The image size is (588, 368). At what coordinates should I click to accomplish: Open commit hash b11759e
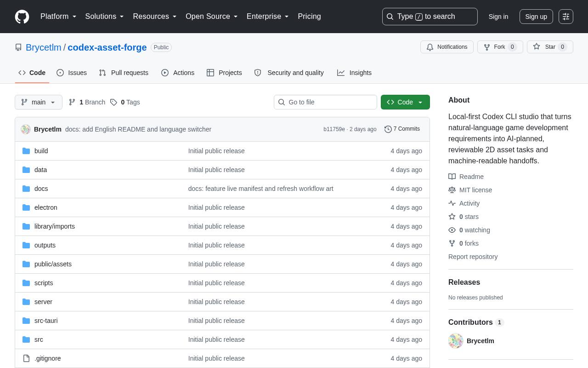tap(334, 129)
